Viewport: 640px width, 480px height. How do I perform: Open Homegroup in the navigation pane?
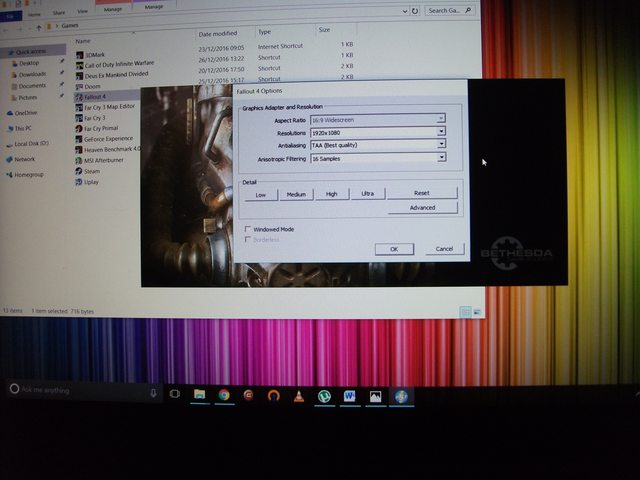29,175
